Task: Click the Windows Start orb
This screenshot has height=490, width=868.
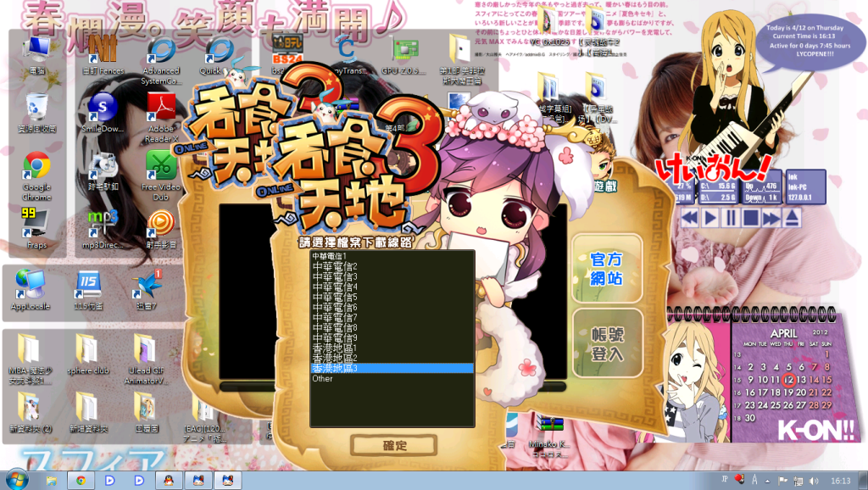Action: coord(17,480)
